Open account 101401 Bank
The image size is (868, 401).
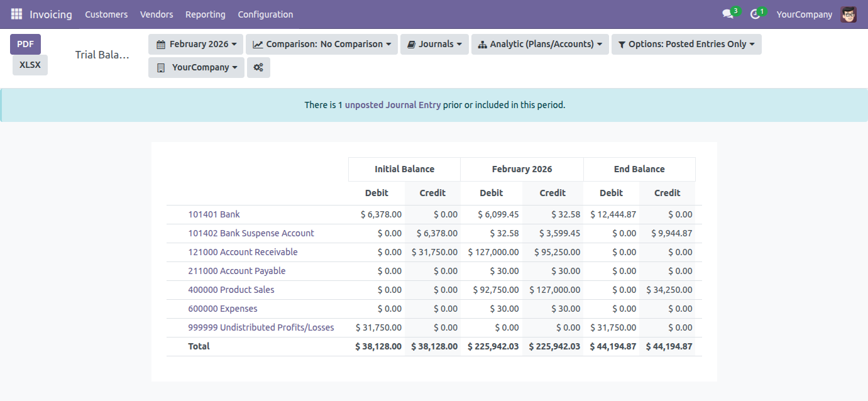[214, 214]
